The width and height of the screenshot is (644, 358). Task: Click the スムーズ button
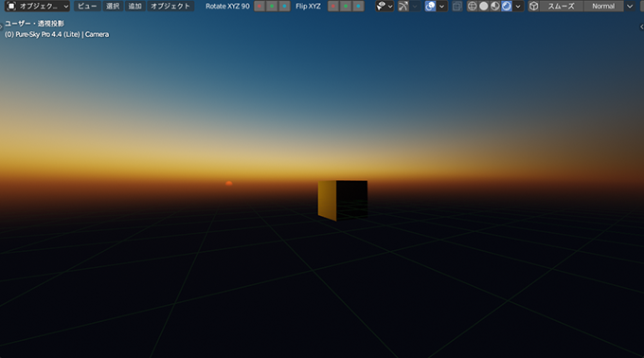click(x=561, y=7)
